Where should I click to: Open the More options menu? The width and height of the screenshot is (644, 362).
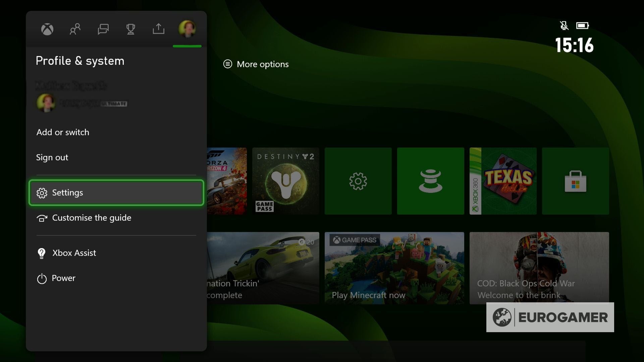click(x=256, y=64)
